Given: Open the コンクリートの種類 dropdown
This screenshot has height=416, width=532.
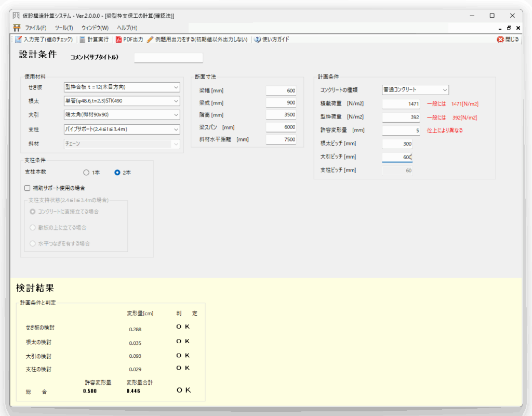Looking at the screenshot, I should (x=415, y=89).
